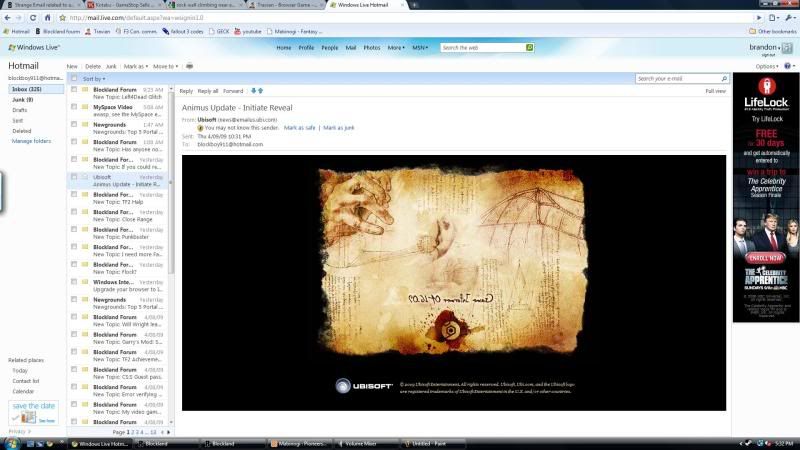Tick the select-all messages checkbox

click(x=74, y=79)
